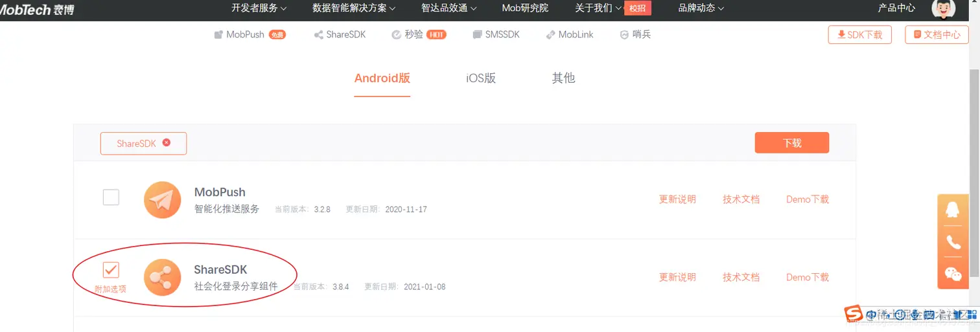Open ShareSDK Demo下载 link
980x332 pixels.
pyautogui.click(x=808, y=277)
